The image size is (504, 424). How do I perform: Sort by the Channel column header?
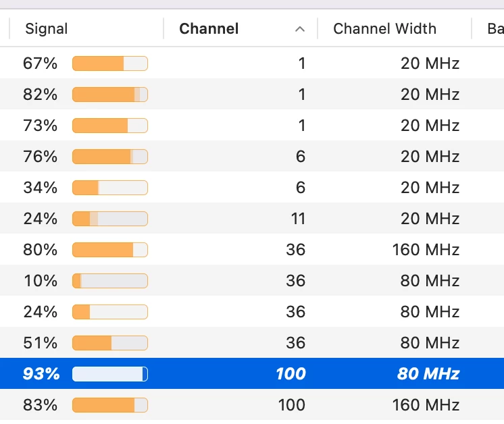[x=209, y=29]
